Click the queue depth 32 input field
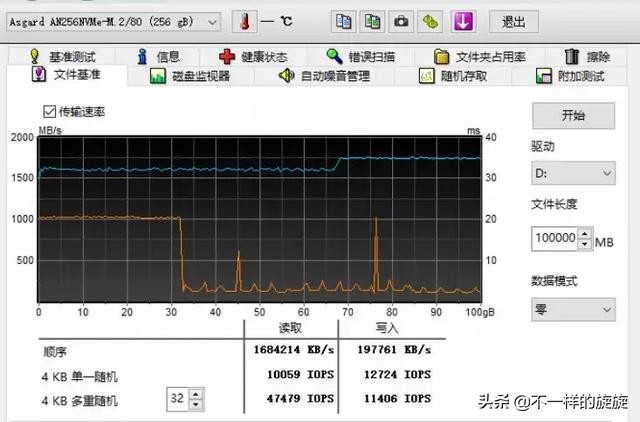Image resolution: width=640 pixels, height=422 pixels. tap(178, 399)
